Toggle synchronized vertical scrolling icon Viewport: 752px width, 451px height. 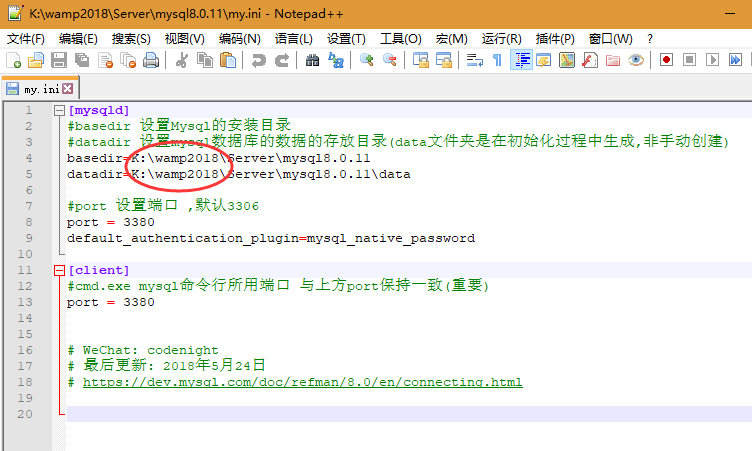pyautogui.click(x=421, y=60)
